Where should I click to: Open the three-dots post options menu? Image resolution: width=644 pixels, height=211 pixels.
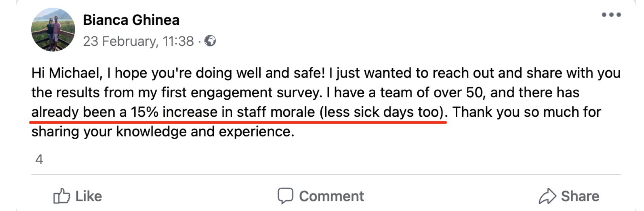click(x=611, y=15)
